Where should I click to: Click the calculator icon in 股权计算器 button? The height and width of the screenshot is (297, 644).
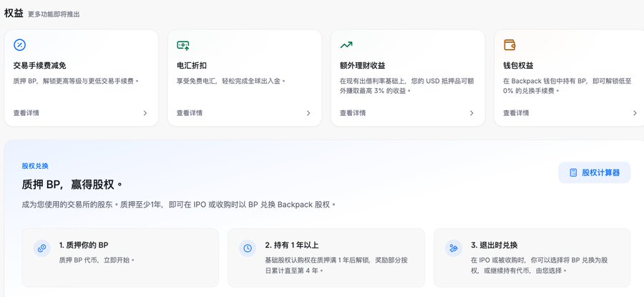573,172
